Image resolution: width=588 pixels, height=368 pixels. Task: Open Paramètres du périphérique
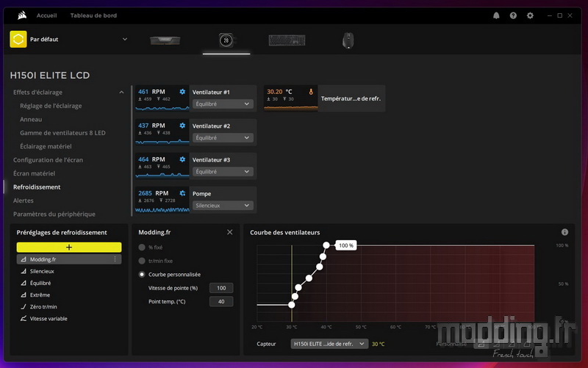[54, 214]
